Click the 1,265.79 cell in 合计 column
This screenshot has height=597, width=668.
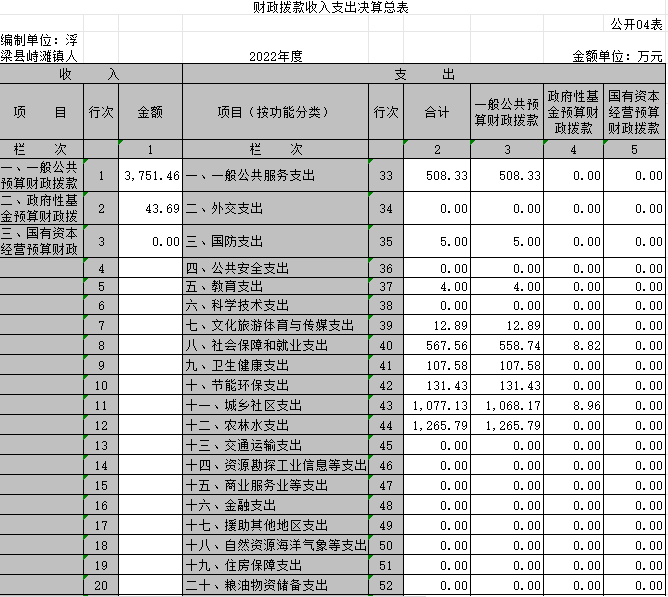(x=437, y=425)
